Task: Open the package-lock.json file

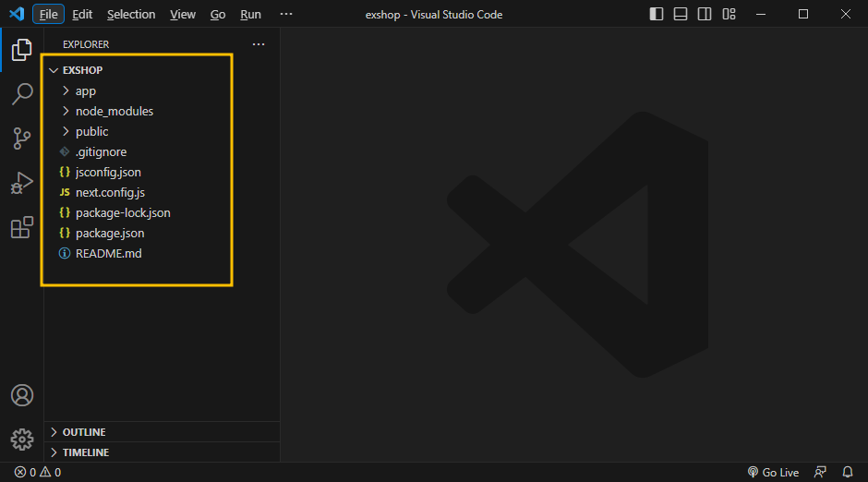Action: pyautogui.click(x=162, y=213)
